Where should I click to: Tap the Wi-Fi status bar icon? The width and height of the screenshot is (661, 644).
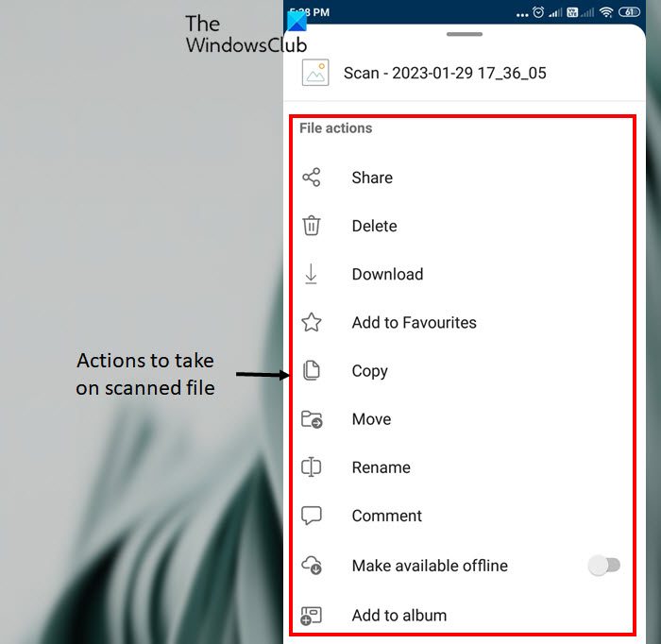tap(606, 12)
